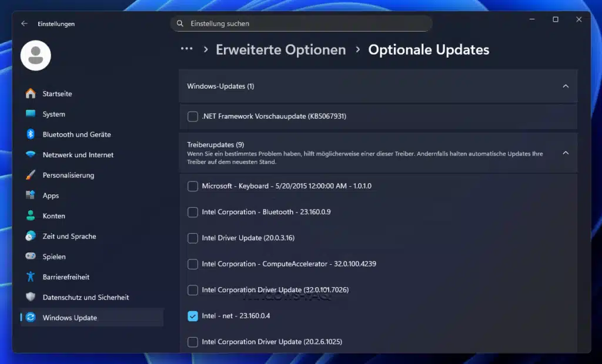Check the .NET Framework Vorschauupdate KB5067931
Viewport: 602px width, 364px height.
(192, 116)
